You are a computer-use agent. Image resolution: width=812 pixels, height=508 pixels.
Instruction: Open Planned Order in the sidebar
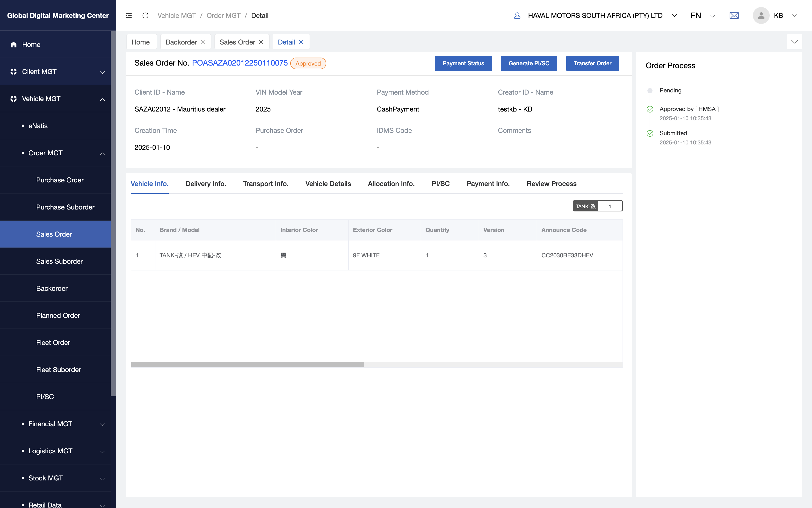click(55, 315)
